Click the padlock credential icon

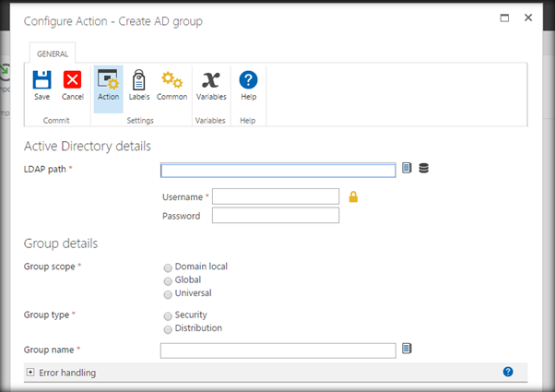[x=353, y=196]
